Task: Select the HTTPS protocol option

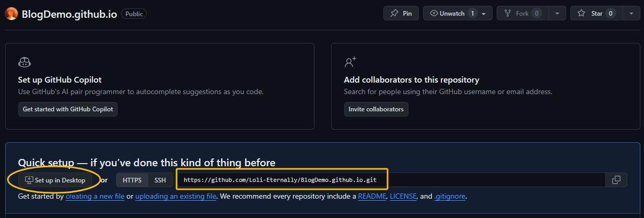Action: [132, 180]
